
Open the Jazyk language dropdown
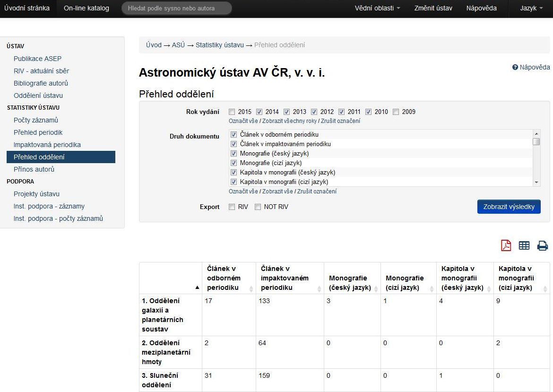[x=531, y=8]
